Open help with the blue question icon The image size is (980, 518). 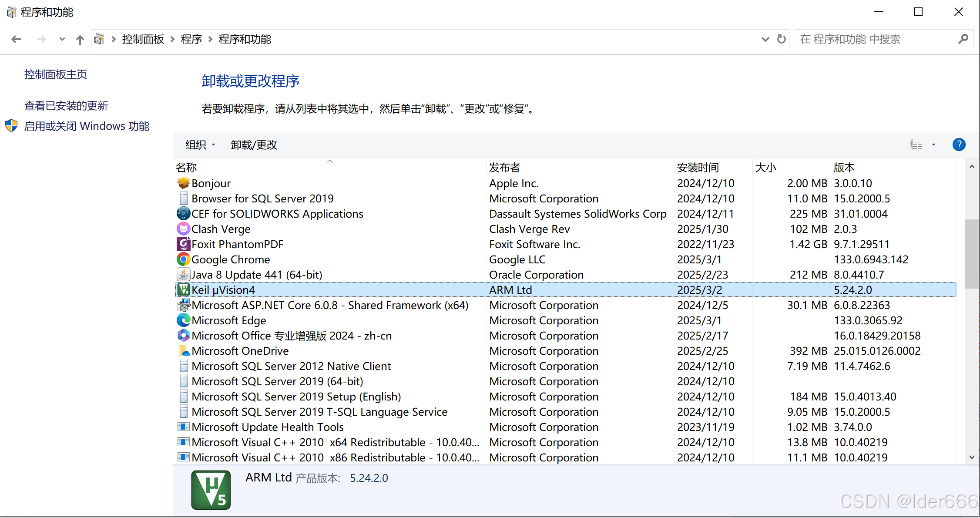(x=959, y=145)
